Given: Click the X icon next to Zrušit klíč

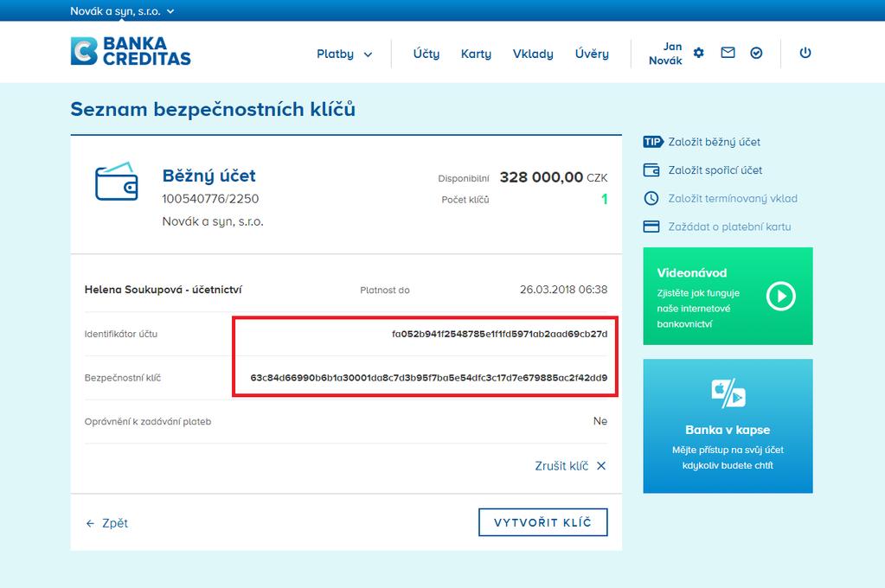Looking at the screenshot, I should coord(601,465).
